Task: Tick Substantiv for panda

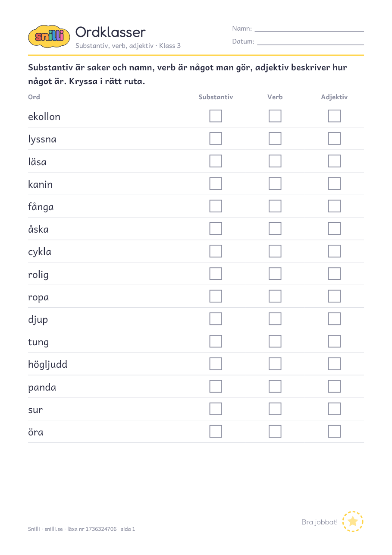Action: point(216,386)
